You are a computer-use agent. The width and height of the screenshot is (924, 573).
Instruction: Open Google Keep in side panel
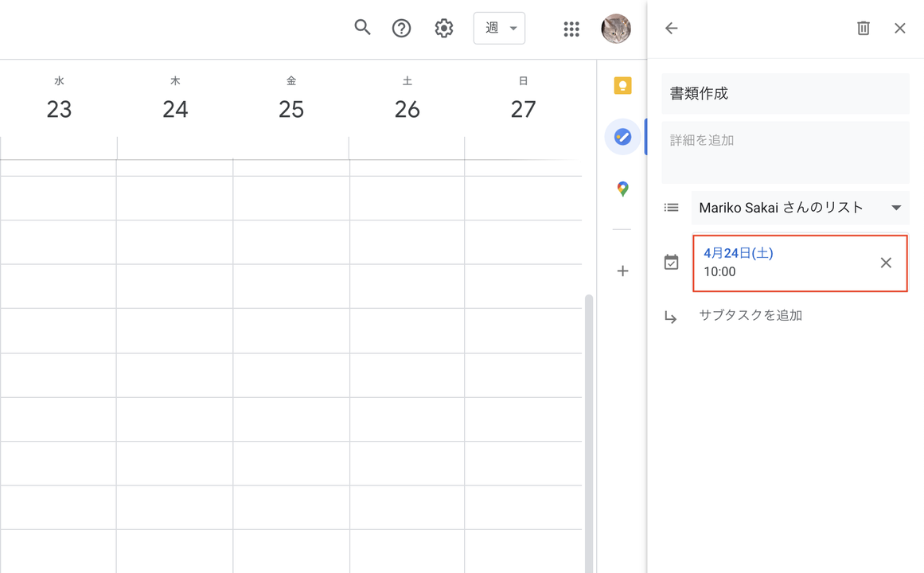click(x=623, y=85)
